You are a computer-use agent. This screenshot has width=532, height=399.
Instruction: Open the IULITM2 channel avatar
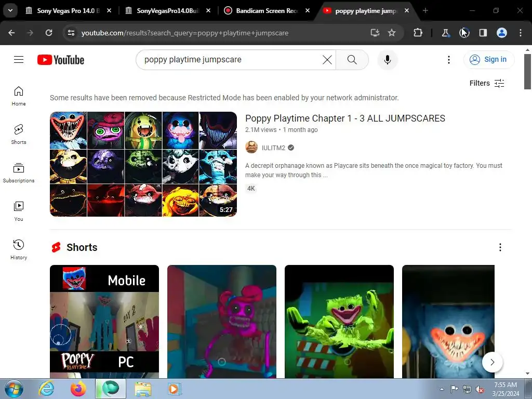coord(251,147)
